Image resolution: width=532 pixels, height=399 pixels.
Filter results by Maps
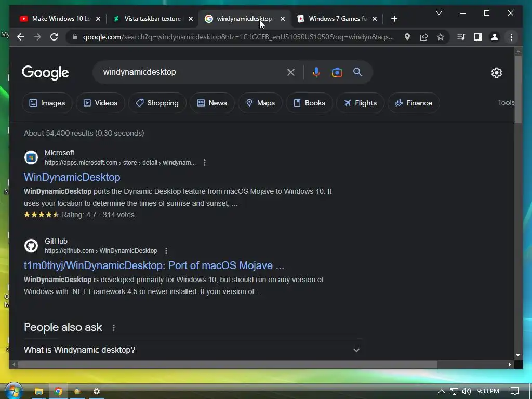point(260,103)
